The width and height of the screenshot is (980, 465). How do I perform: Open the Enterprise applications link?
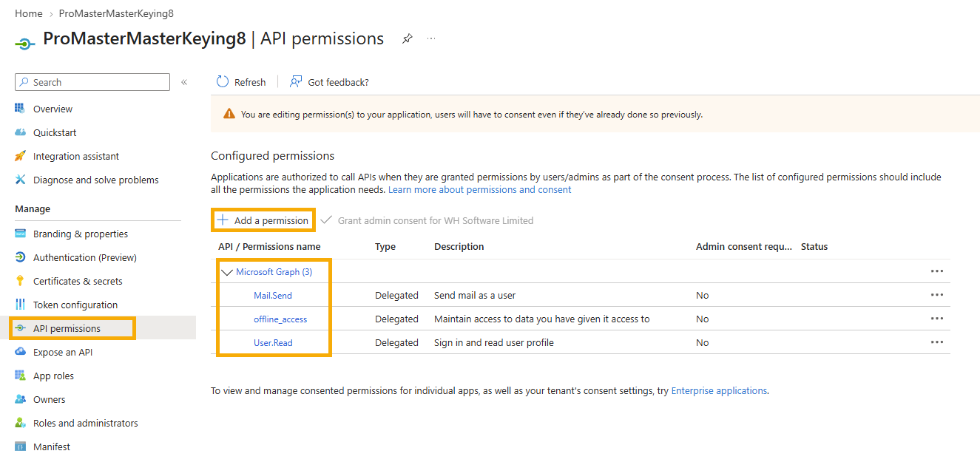719,390
